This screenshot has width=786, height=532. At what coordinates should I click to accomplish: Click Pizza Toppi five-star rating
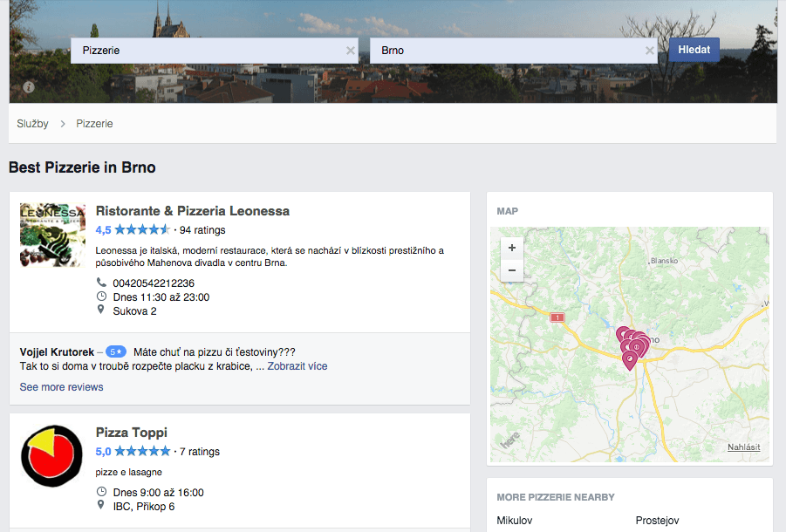click(x=143, y=452)
